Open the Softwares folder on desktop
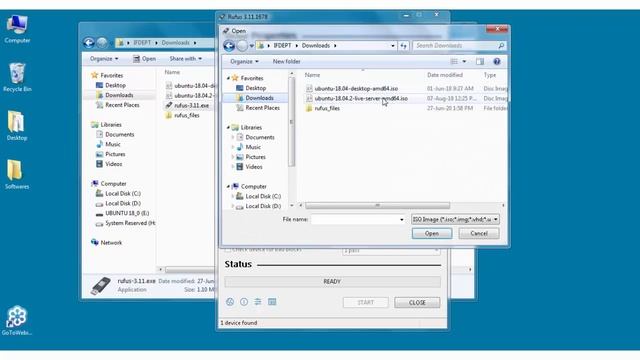Image resolution: width=640 pixels, height=360 pixels. pyautogui.click(x=17, y=174)
